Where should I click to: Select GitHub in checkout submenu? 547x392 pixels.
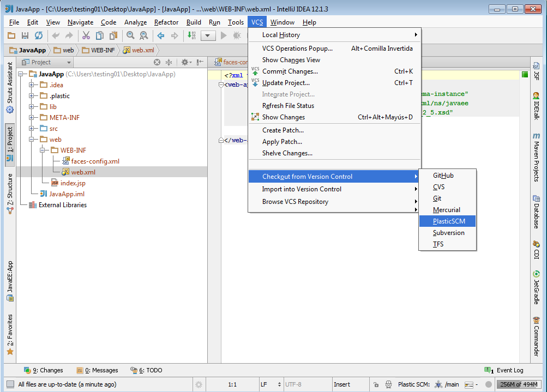coord(447,176)
